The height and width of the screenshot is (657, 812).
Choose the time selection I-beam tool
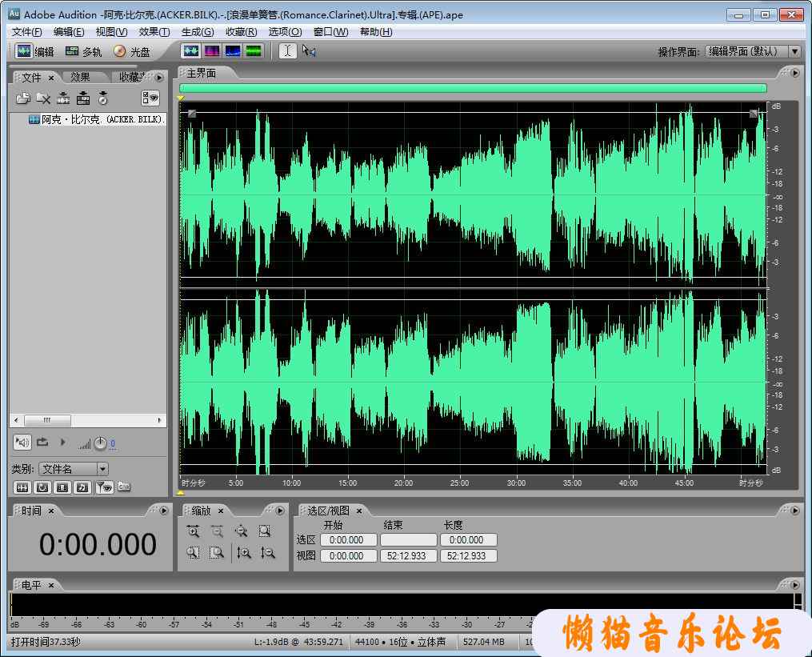point(288,50)
